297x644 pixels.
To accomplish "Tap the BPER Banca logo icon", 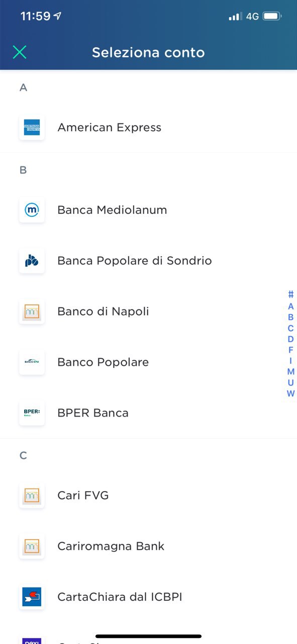I will click(x=32, y=413).
